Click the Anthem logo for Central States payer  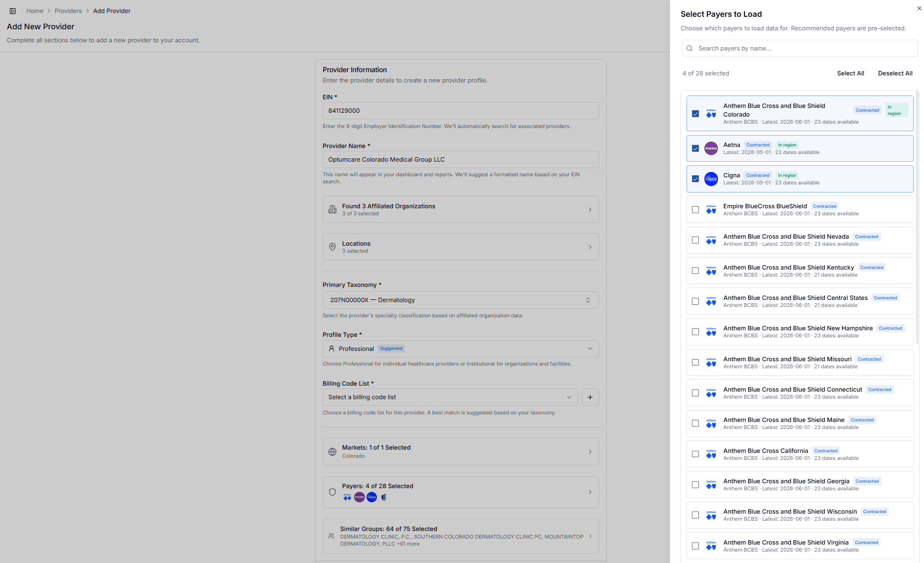click(x=711, y=301)
